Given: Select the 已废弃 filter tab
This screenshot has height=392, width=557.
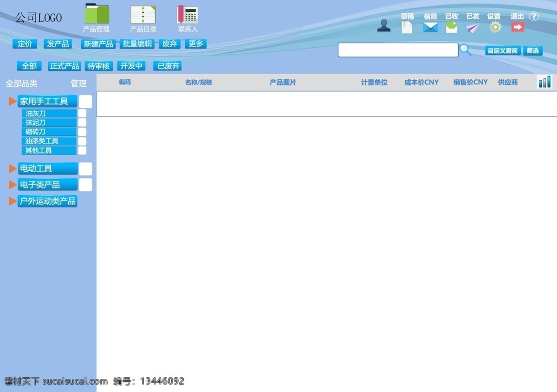Looking at the screenshot, I should click(168, 66).
